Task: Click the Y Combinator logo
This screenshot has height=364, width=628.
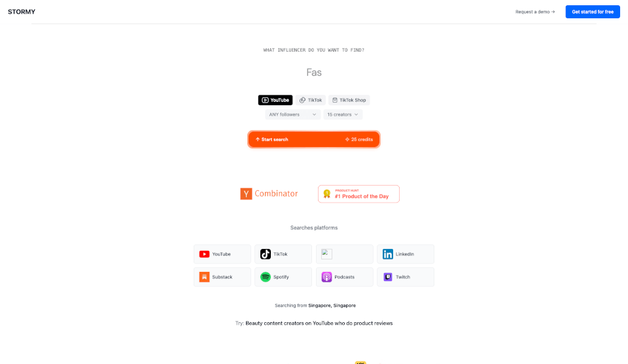Action: (x=269, y=193)
